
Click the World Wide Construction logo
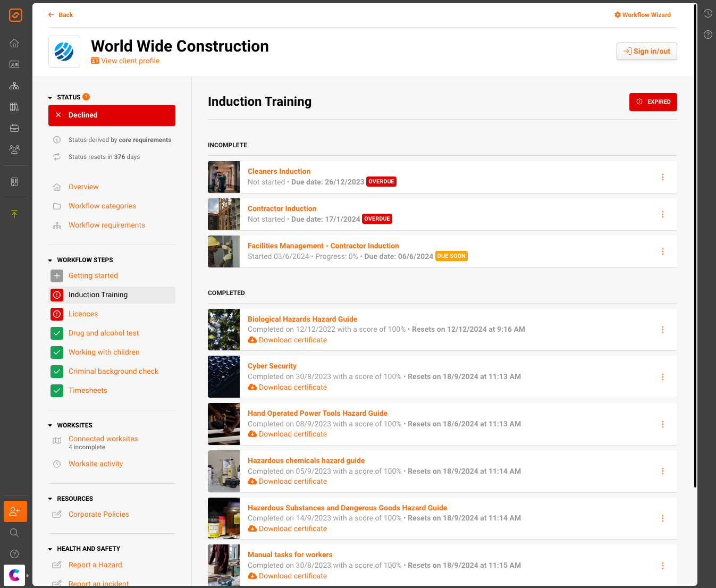click(64, 52)
